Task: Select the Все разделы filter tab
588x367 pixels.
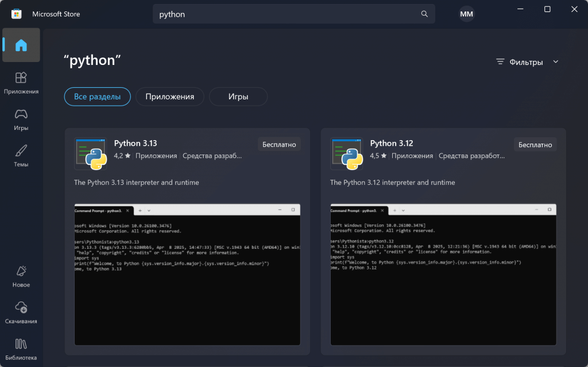Action: [98, 96]
